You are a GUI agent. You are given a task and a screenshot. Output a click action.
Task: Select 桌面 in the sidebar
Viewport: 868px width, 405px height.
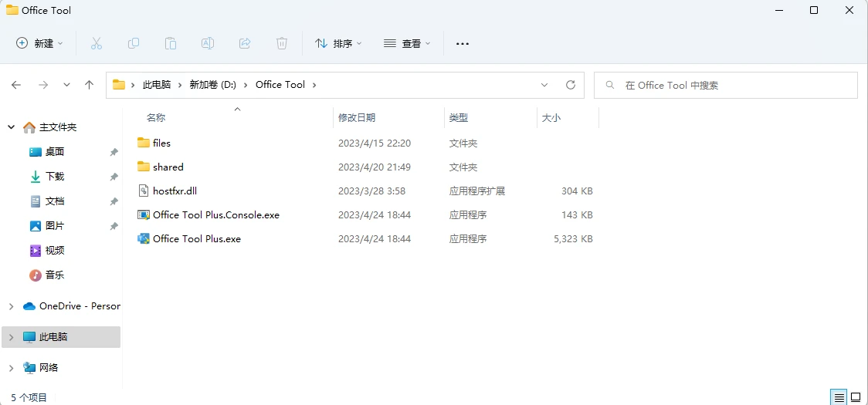coord(55,152)
